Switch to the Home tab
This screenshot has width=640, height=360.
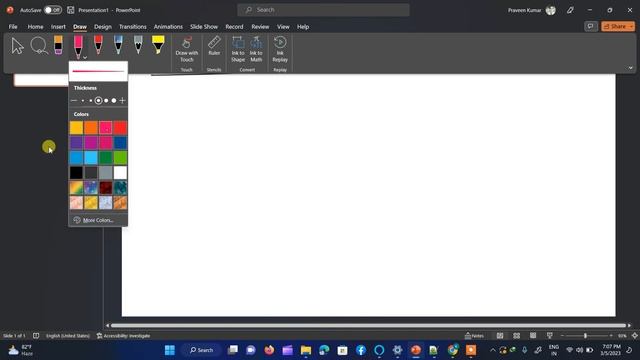pyautogui.click(x=35, y=27)
